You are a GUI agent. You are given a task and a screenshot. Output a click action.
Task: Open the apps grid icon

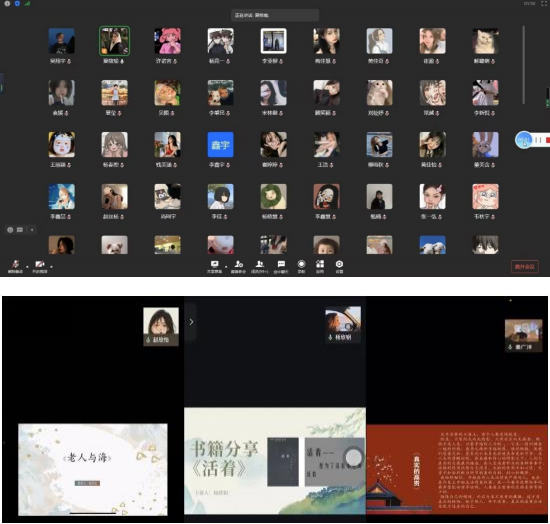(x=320, y=264)
